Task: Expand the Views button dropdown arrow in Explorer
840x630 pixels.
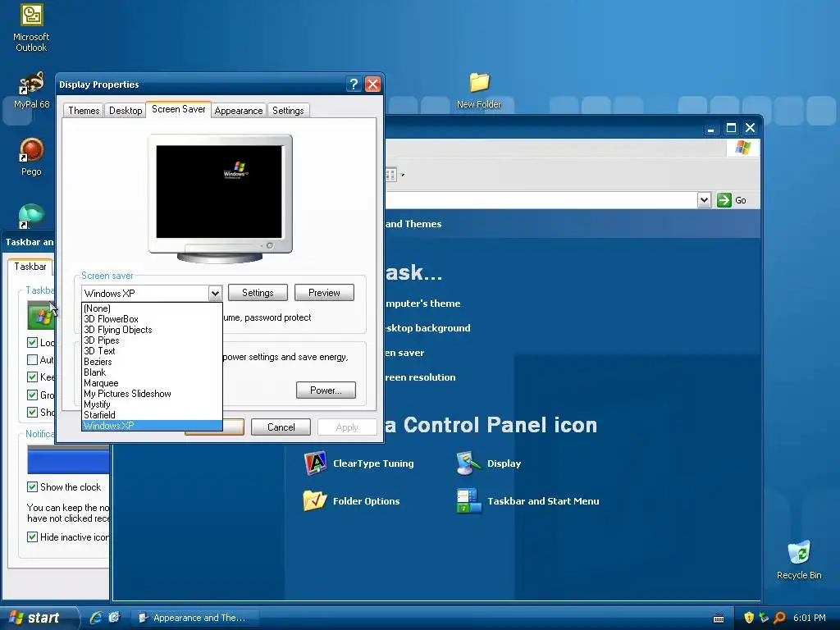Action: tap(403, 175)
